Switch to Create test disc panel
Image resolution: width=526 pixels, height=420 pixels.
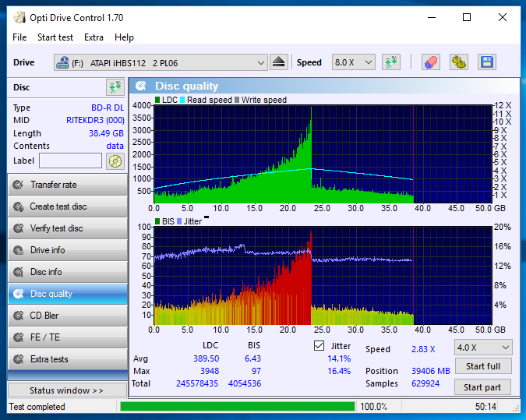click(x=68, y=206)
